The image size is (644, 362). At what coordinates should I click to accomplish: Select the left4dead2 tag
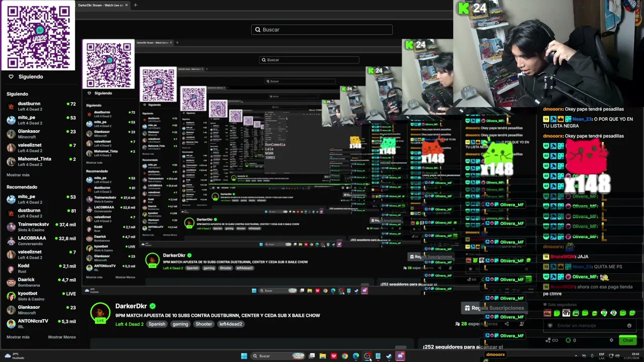(x=230, y=324)
